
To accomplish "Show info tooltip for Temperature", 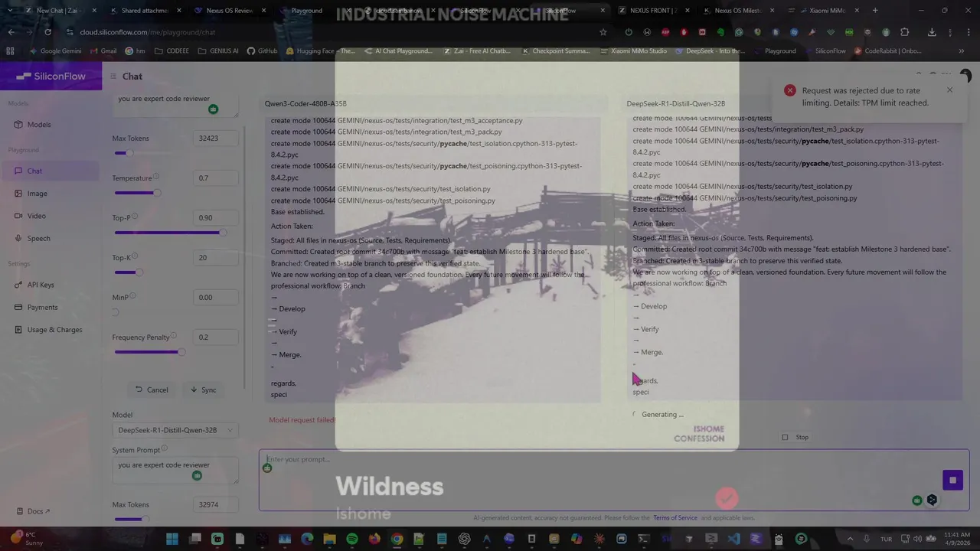I will tap(156, 177).
